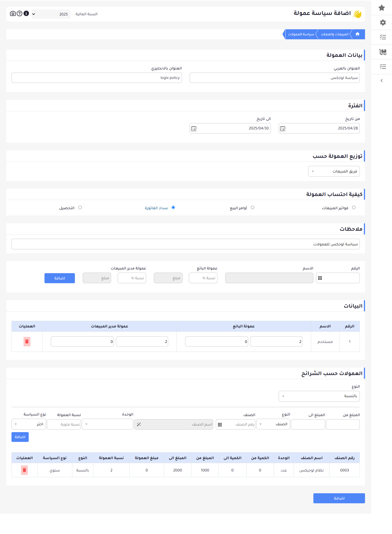Viewport: 392px width, 534px height.
Task: Open السنة المالية 2025 dropdown
Action: (51, 14)
